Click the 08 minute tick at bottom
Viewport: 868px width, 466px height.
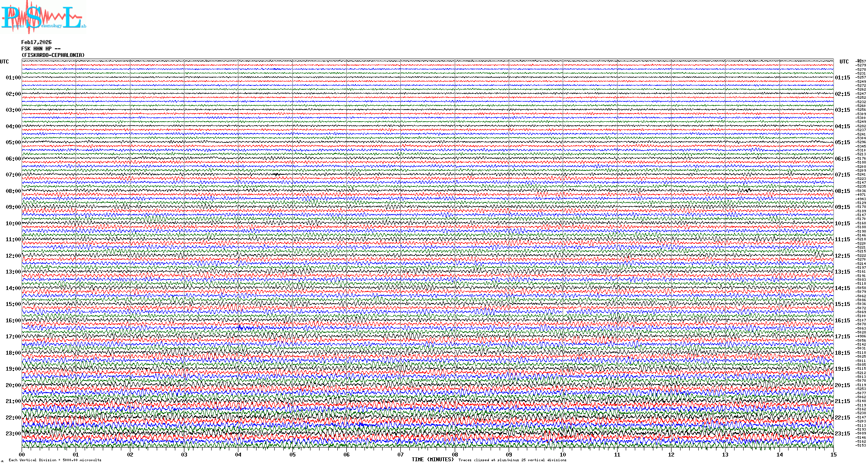click(x=455, y=454)
